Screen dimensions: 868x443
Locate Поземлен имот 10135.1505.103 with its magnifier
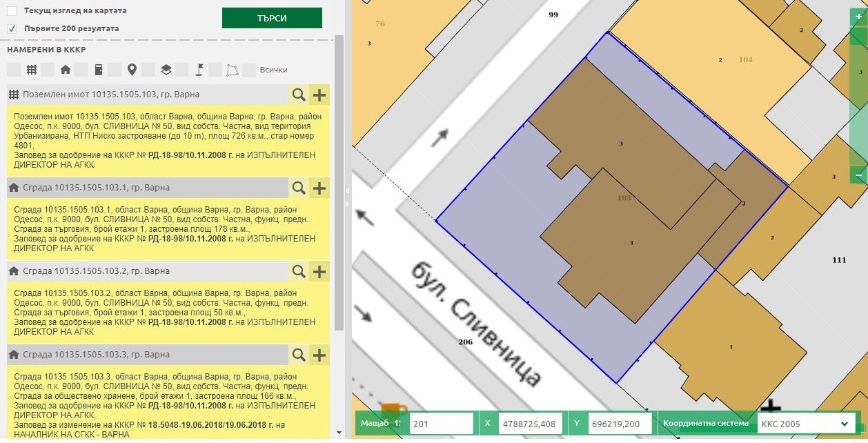click(299, 95)
